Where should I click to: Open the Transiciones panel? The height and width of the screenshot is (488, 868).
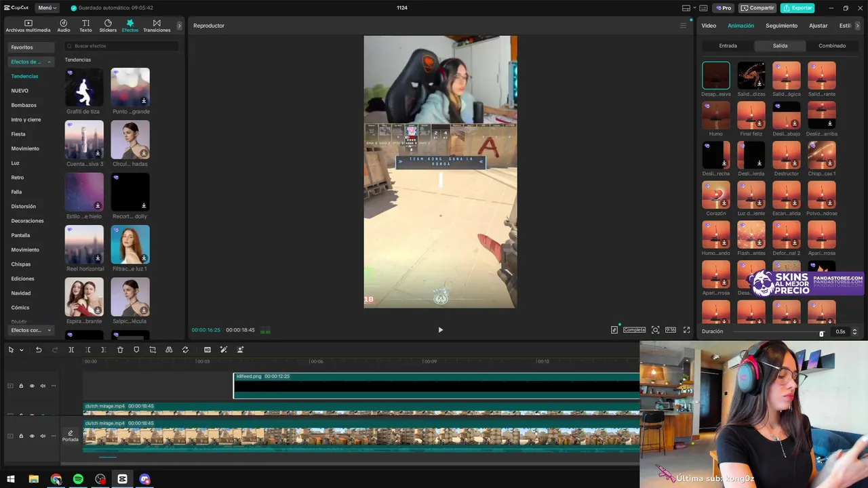(x=157, y=26)
